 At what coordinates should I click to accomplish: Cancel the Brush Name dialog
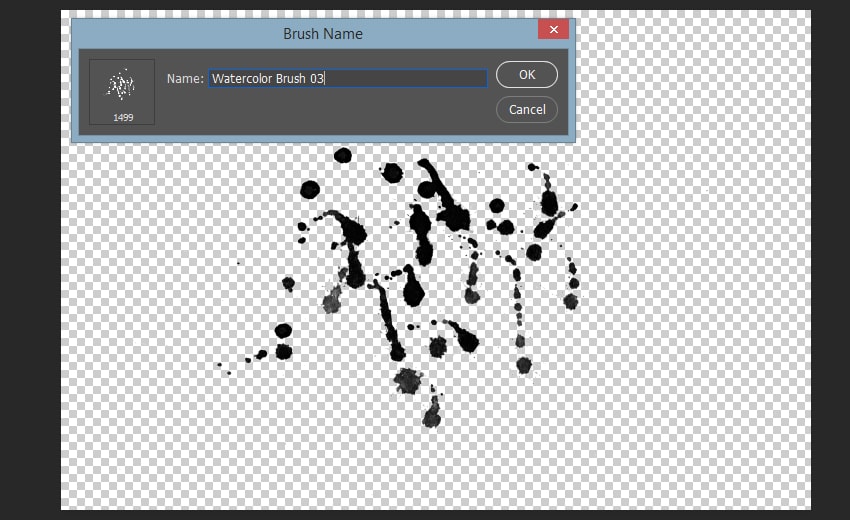tap(526, 109)
